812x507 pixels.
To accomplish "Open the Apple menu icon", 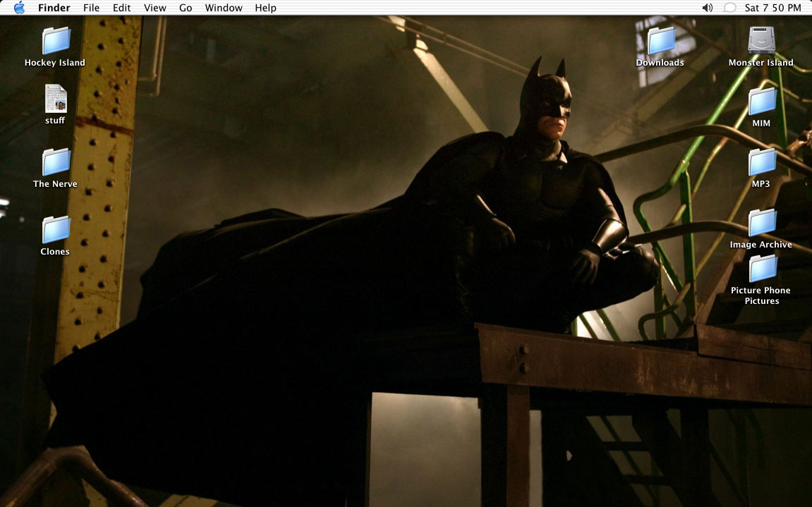I will coord(19,7).
